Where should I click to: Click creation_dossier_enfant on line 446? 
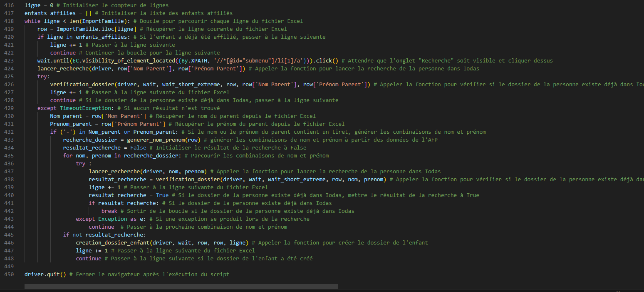coord(114,242)
